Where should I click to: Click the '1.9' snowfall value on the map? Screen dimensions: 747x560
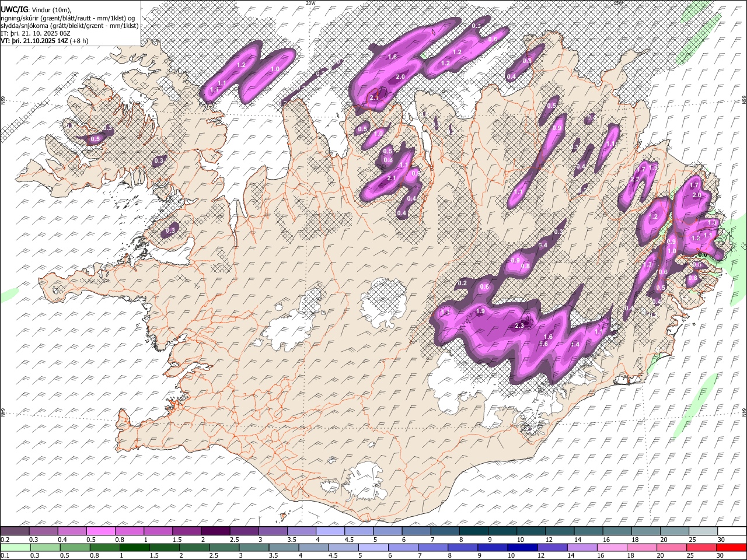(481, 311)
